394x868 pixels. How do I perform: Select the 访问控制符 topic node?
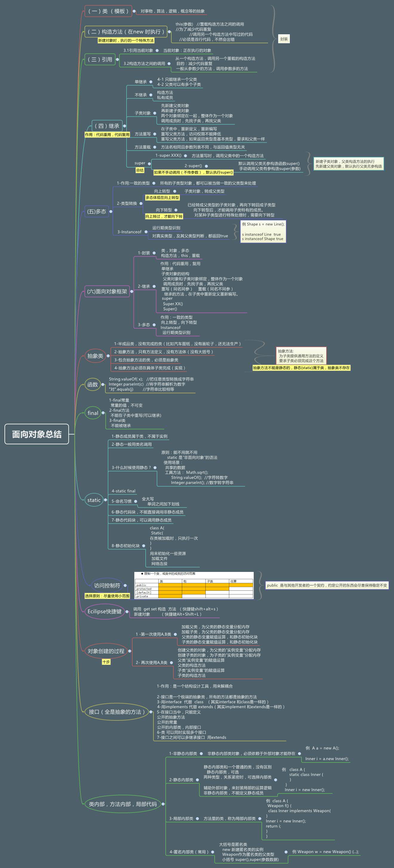(107, 586)
